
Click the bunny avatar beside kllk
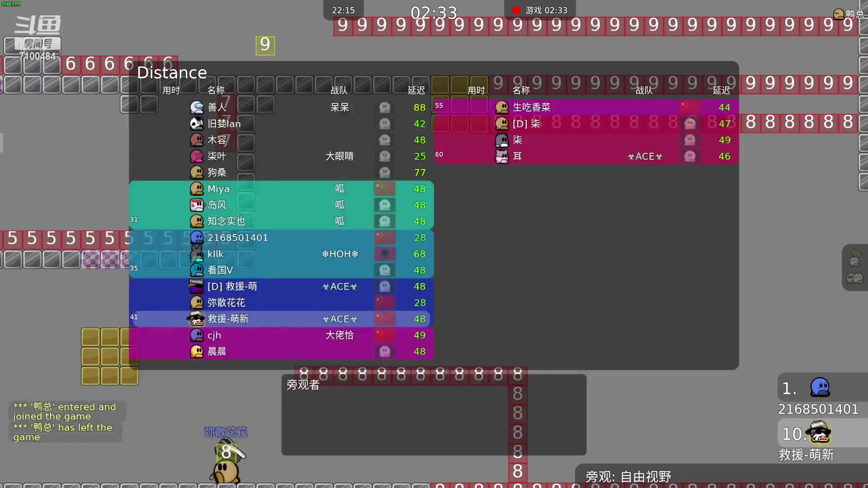click(x=197, y=253)
